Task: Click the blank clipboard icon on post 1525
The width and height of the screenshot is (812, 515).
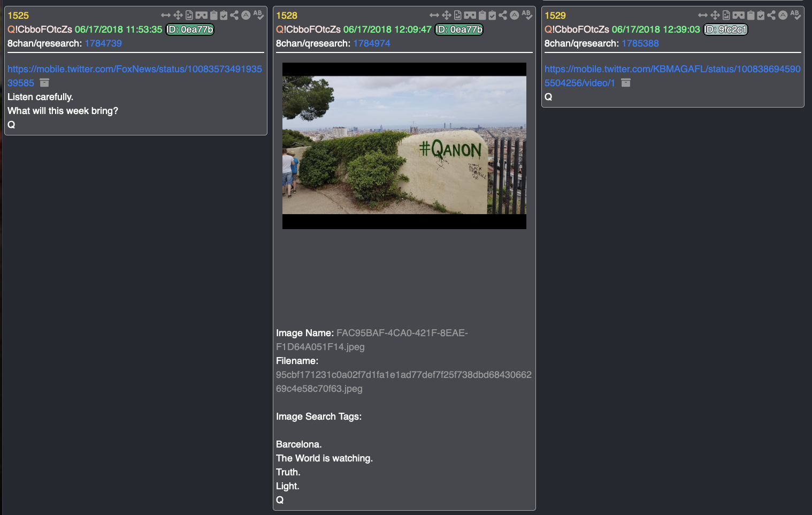Action: [214, 16]
